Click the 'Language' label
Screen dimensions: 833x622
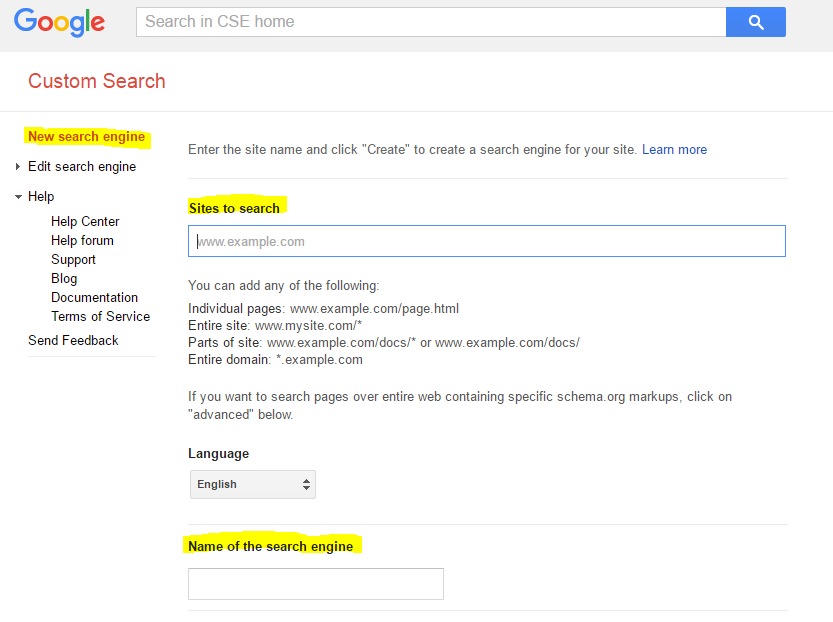coord(218,454)
